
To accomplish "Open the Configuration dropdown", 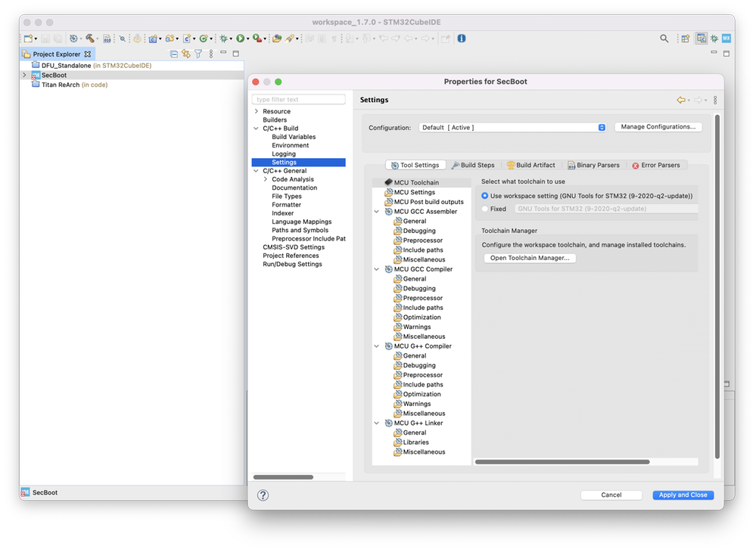I will click(x=512, y=128).
